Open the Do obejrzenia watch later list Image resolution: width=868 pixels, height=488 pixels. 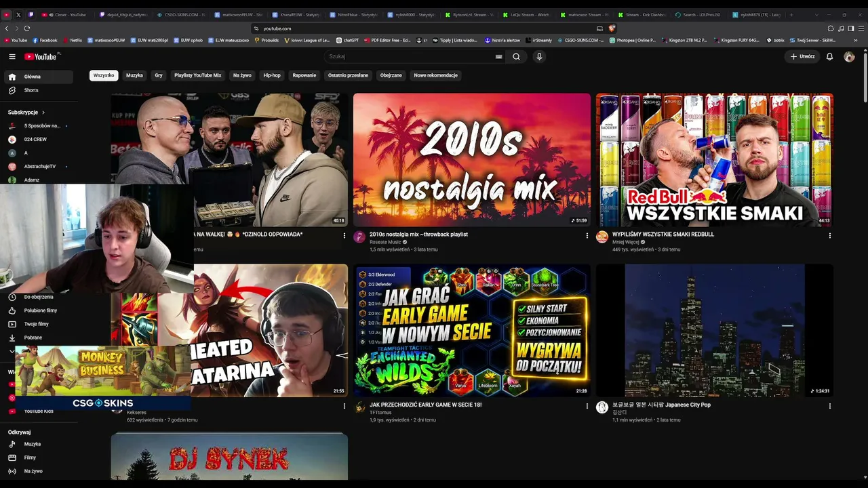coord(39,297)
